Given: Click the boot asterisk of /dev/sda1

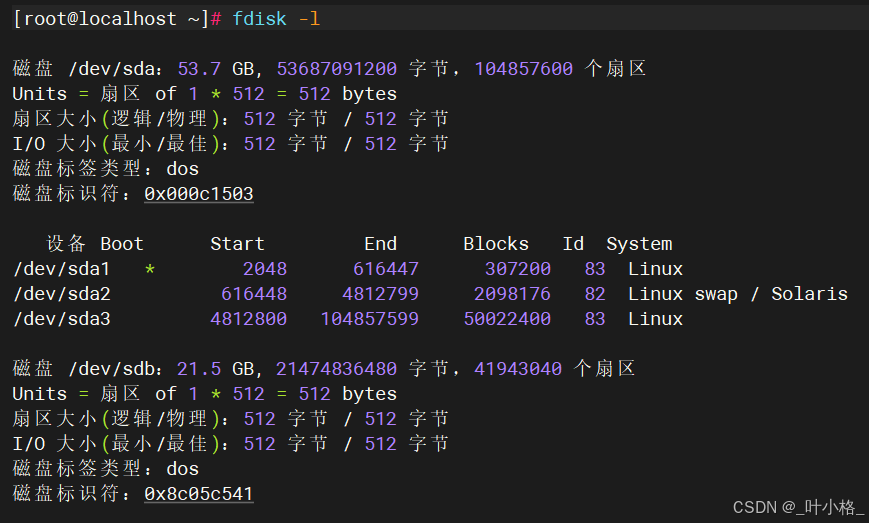Looking at the screenshot, I should [150, 270].
